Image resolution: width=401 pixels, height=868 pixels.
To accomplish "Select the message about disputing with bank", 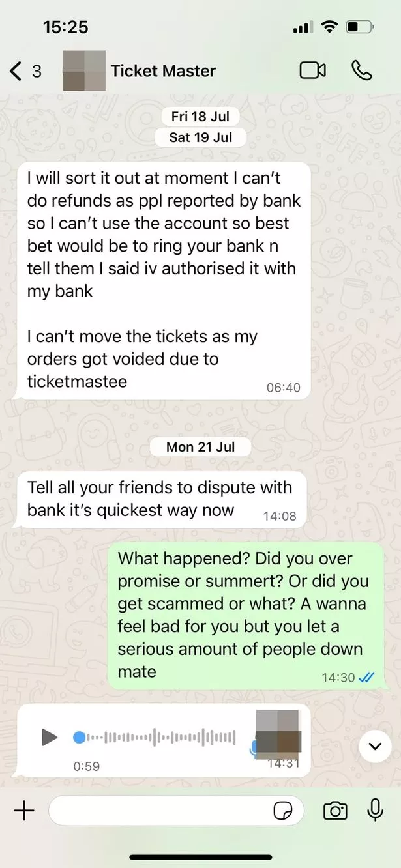I will coord(162,499).
